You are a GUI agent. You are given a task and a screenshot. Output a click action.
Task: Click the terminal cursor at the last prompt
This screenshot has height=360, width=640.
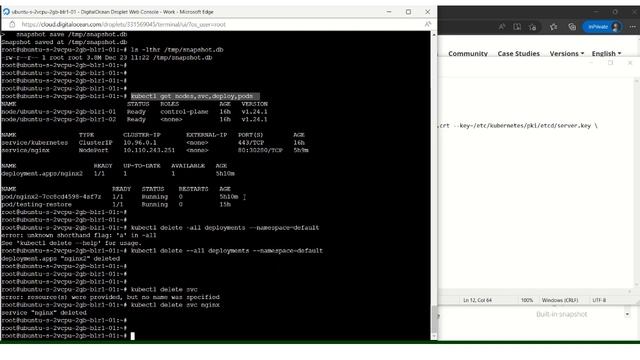click(x=133, y=336)
